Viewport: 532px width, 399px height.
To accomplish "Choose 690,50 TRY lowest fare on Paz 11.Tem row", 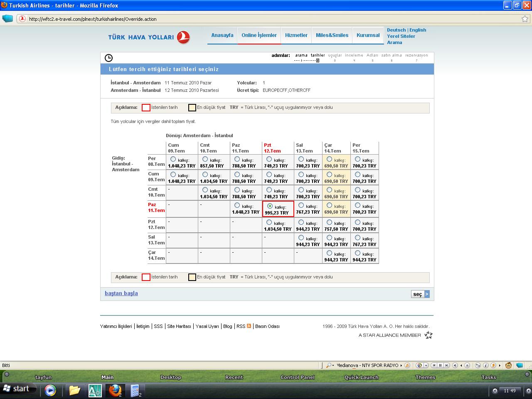I will [329, 205].
